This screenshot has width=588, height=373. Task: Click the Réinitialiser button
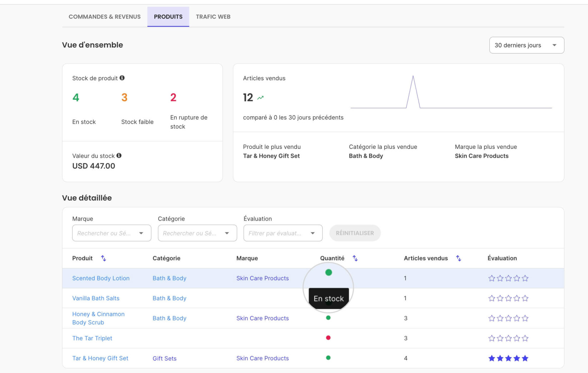[355, 233]
